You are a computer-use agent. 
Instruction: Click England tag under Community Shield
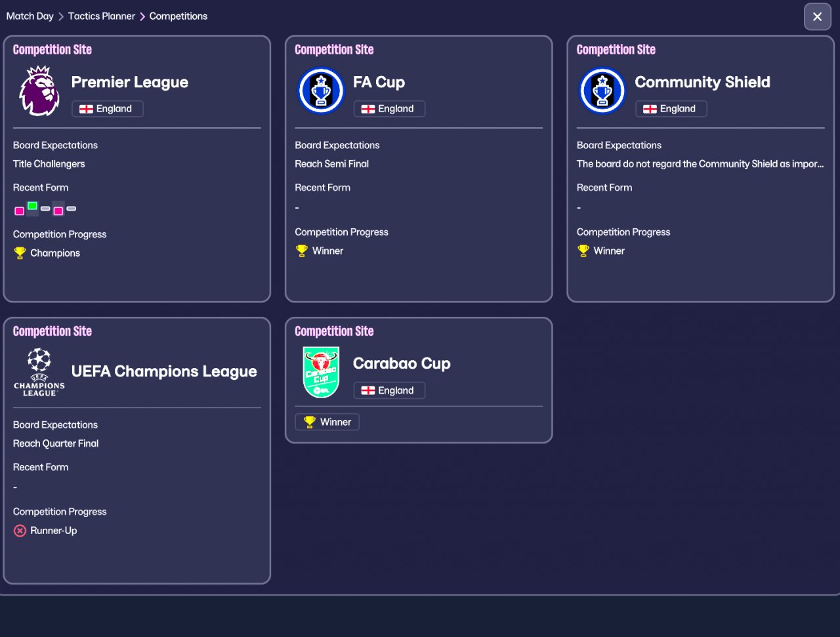pos(671,109)
